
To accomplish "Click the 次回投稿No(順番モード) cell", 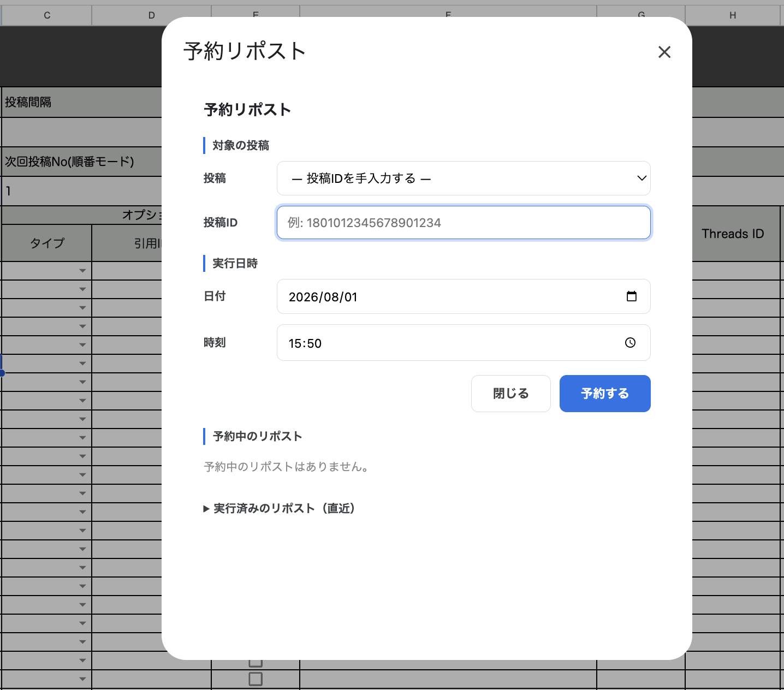I will point(82,162).
